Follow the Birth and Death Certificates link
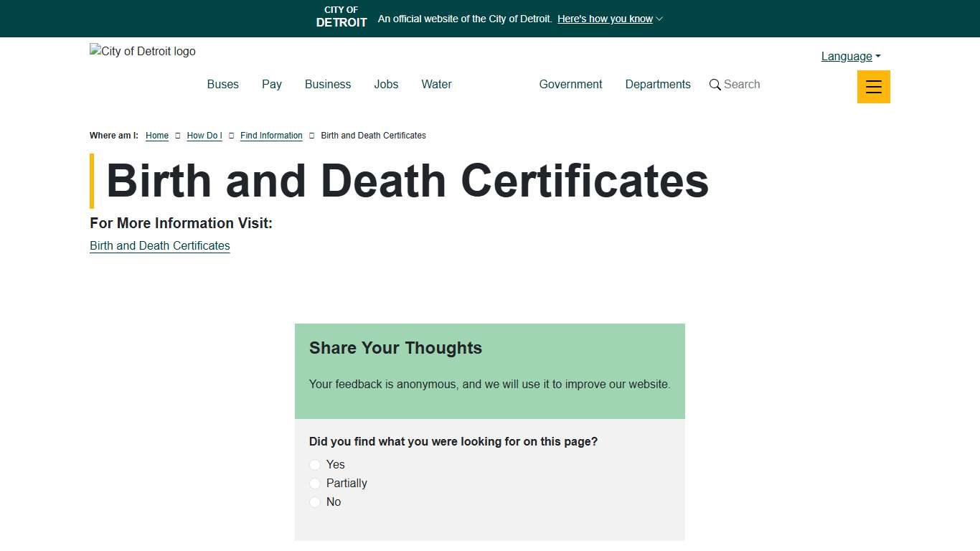This screenshot has height=551, width=980. [x=159, y=245]
